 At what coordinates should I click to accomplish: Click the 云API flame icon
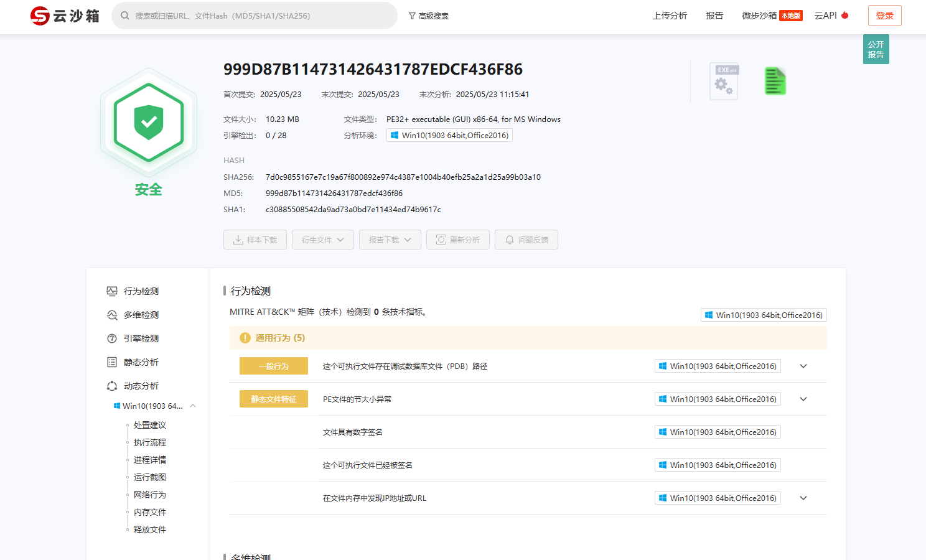point(845,15)
